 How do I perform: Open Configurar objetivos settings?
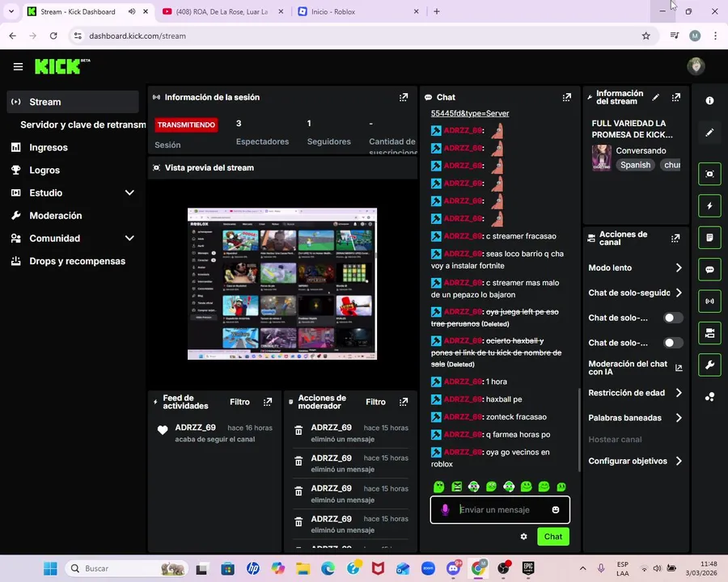pos(635,461)
